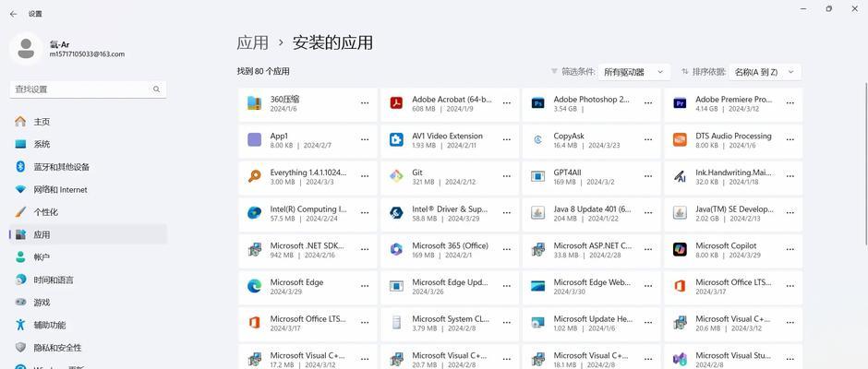
Task: Open 蓝牙和其他设备 settings
Action: click(88, 167)
